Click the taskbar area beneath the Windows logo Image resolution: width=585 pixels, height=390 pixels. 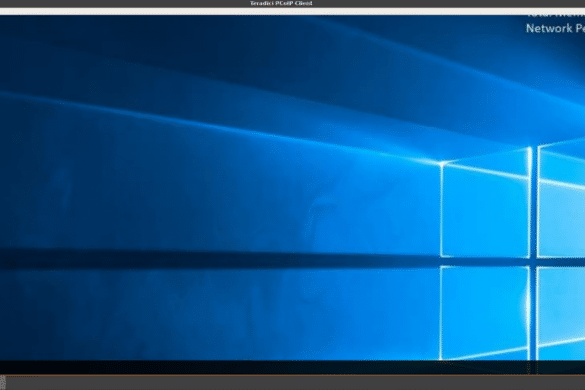tap(511, 367)
